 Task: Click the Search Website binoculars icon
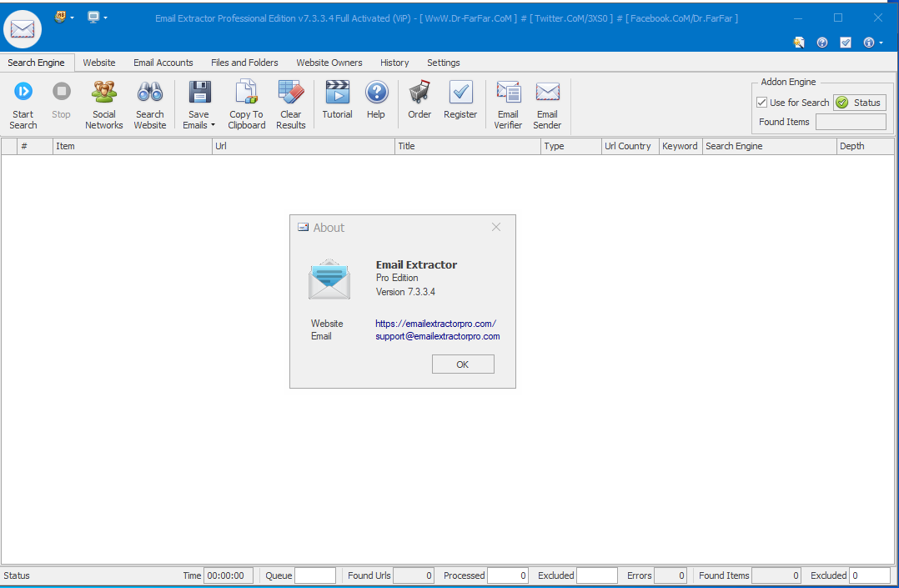point(150,93)
